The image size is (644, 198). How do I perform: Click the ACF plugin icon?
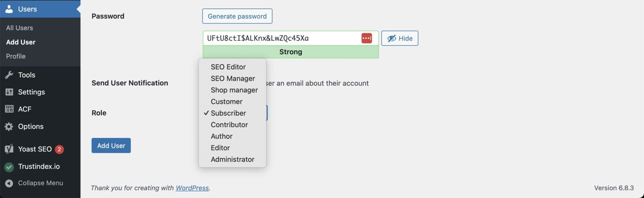[9, 109]
